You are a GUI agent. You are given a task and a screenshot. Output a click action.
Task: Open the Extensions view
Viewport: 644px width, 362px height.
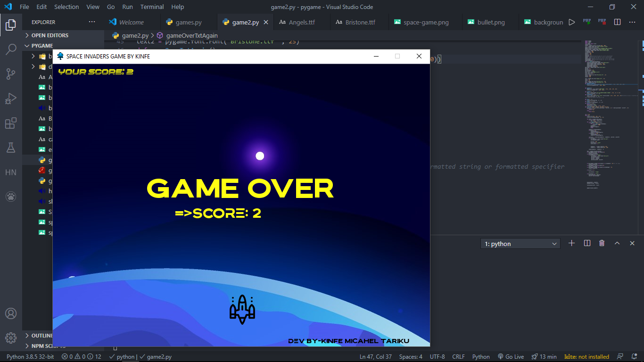tap(11, 123)
